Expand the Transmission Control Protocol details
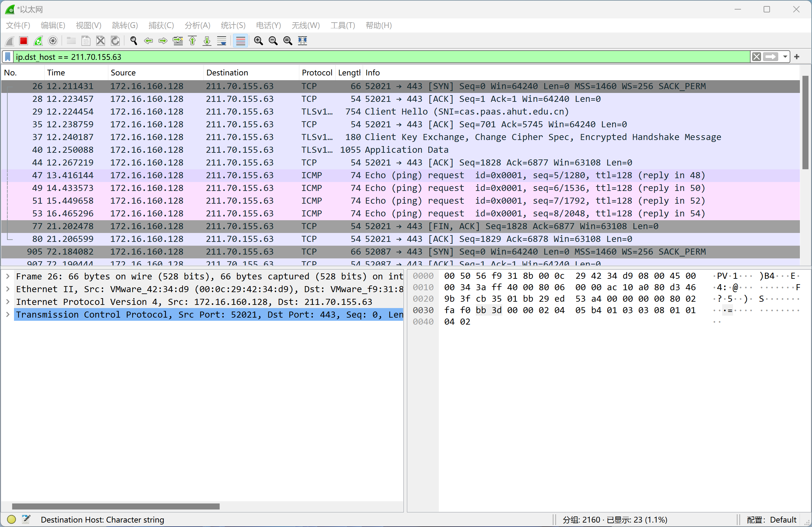Screen dimensions: 812x527 point(8,314)
